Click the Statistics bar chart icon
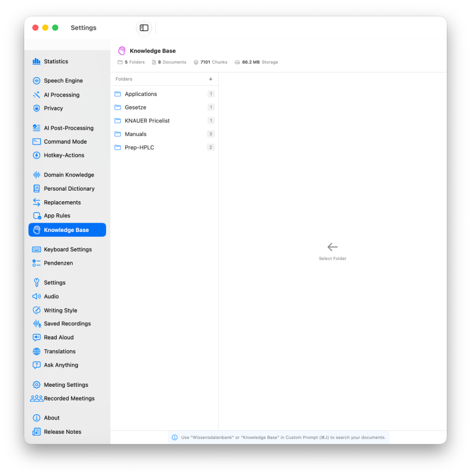Image resolution: width=471 pixels, height=476 pixels. (x=36, y=61)
